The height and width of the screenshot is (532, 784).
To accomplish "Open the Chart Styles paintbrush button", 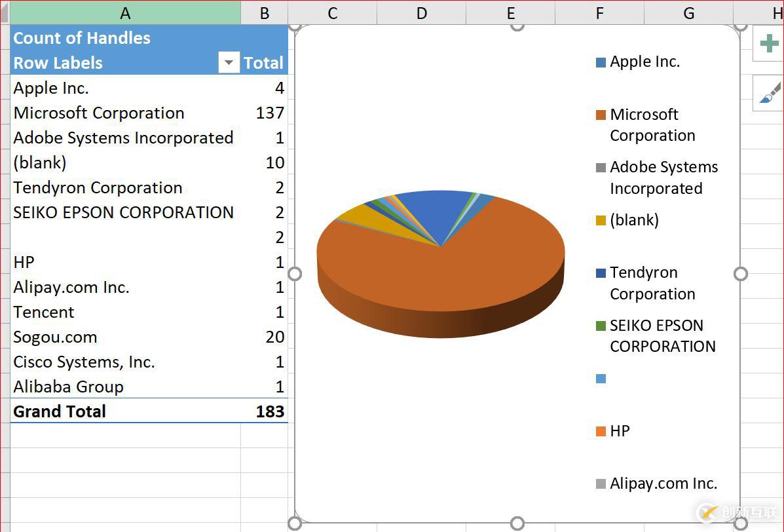I will click(x=768, y=93).
